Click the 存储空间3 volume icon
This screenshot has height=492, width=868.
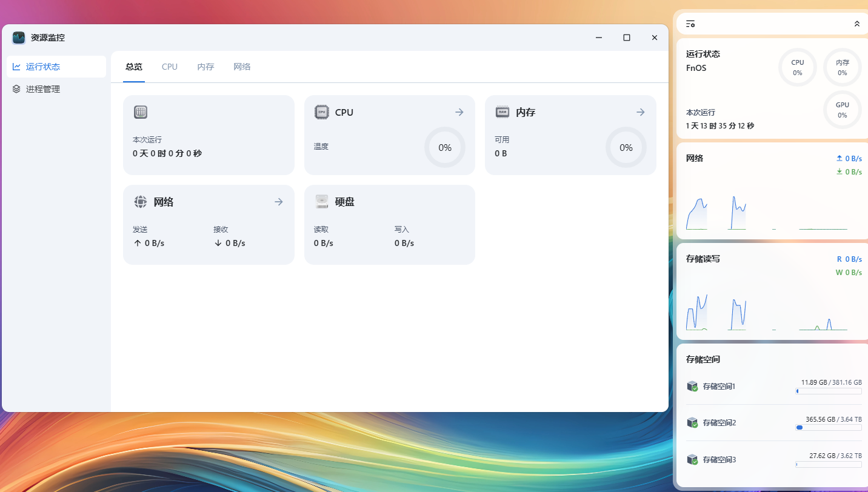pos(692,459)
